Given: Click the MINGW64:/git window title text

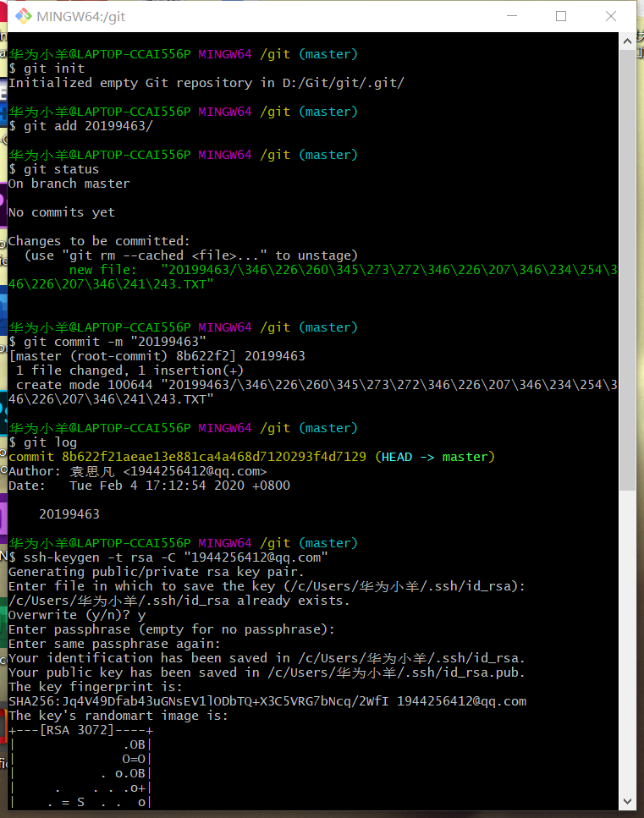Looking at the screenshot, I should [81, 17].
